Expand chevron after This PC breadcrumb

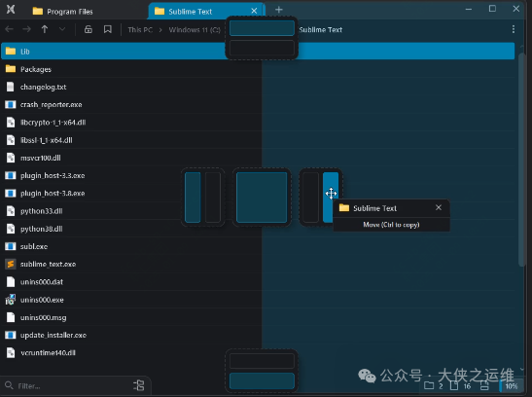[160, 30]
